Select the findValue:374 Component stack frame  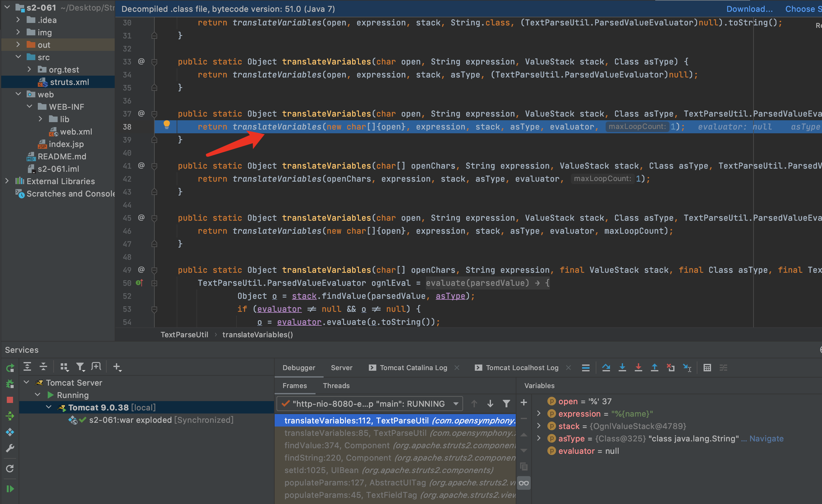point(395,445)
